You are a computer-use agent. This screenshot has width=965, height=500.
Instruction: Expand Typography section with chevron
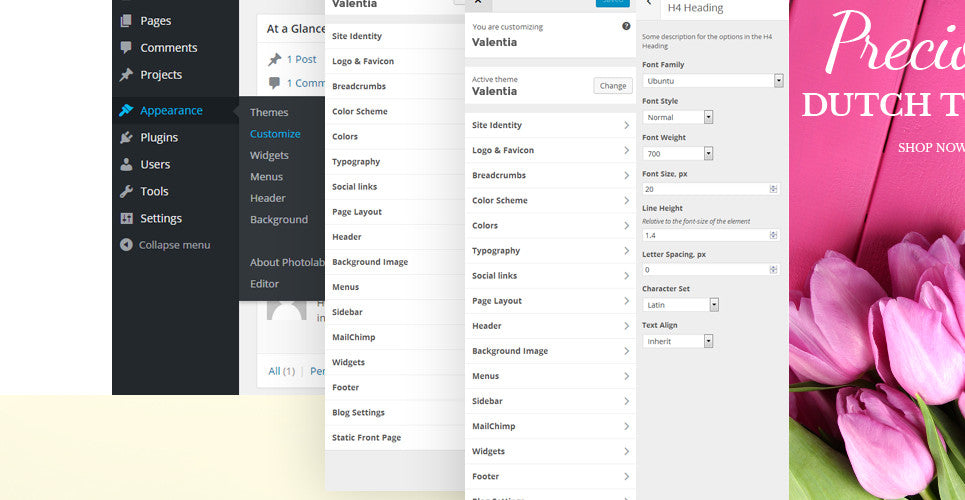(x=550, y=251)
